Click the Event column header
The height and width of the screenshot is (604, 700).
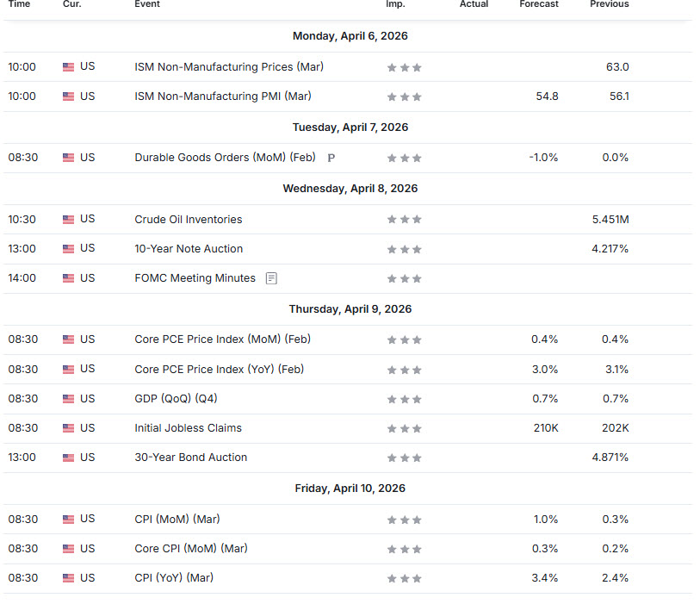(147, 4)
